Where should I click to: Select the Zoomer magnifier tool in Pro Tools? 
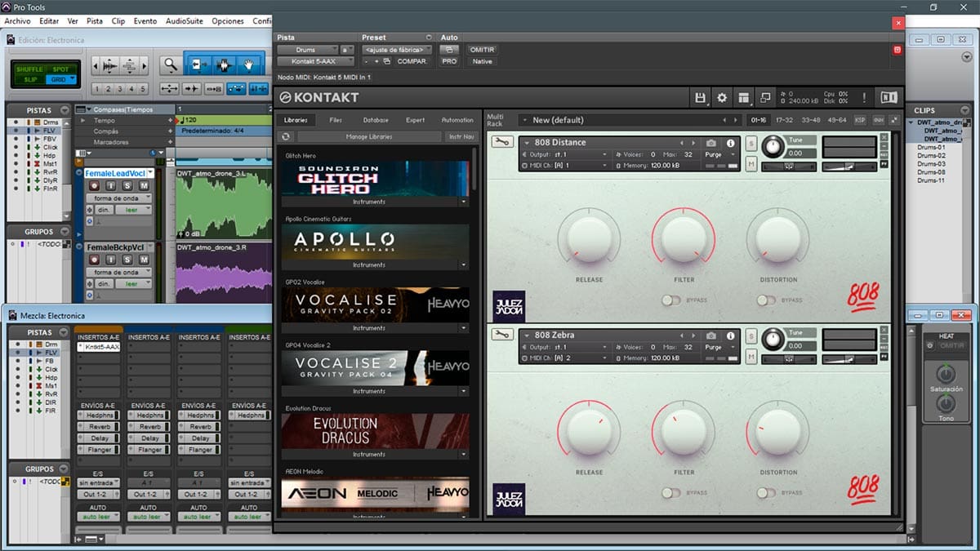[x=169, y=64]
